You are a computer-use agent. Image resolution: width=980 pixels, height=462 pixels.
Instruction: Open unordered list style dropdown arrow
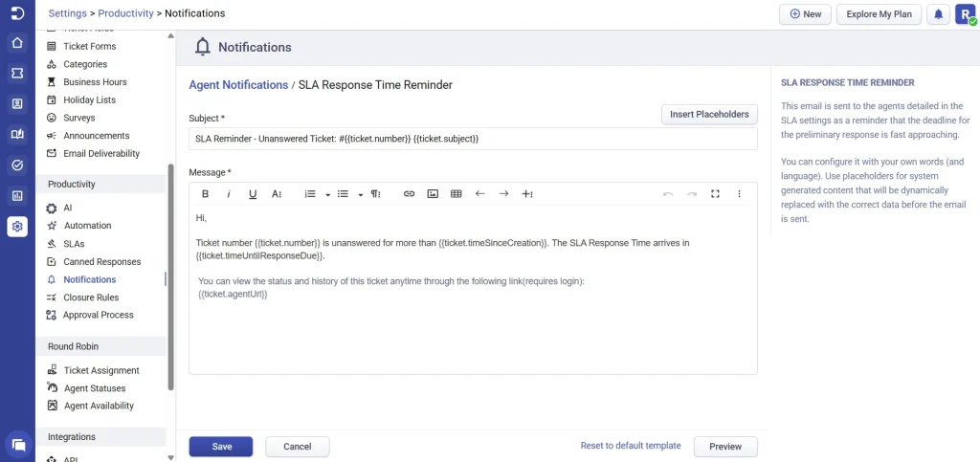361,195
